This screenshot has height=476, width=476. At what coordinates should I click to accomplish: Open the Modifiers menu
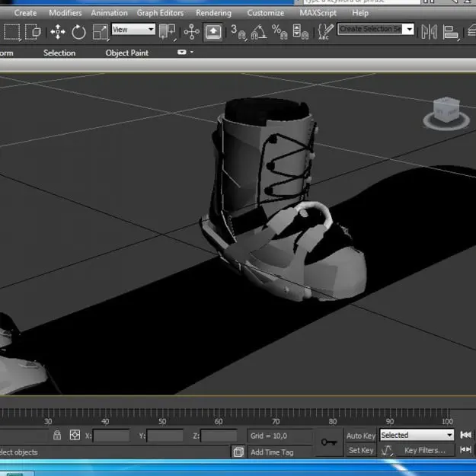coord(65,13)
